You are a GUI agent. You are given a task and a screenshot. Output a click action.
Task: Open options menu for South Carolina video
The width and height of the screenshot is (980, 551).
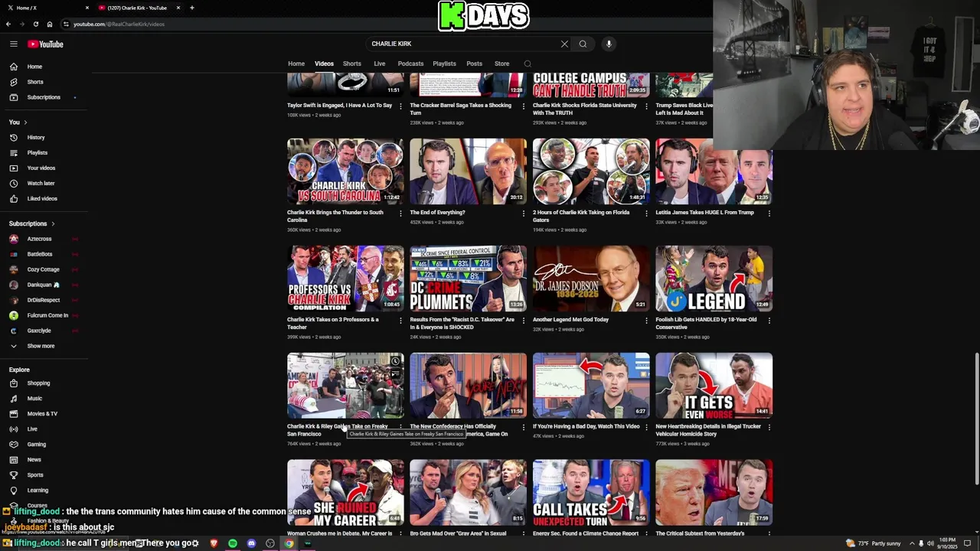pos(400,214)
